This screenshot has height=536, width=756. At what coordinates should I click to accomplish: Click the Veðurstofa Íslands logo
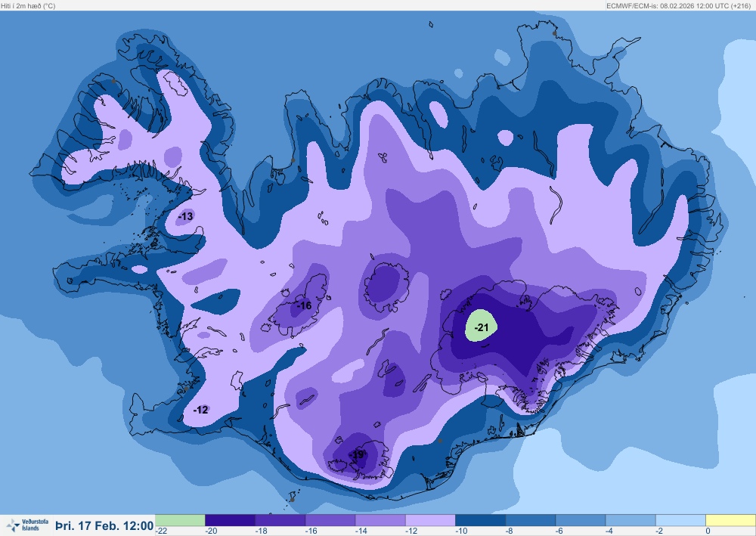27,525
